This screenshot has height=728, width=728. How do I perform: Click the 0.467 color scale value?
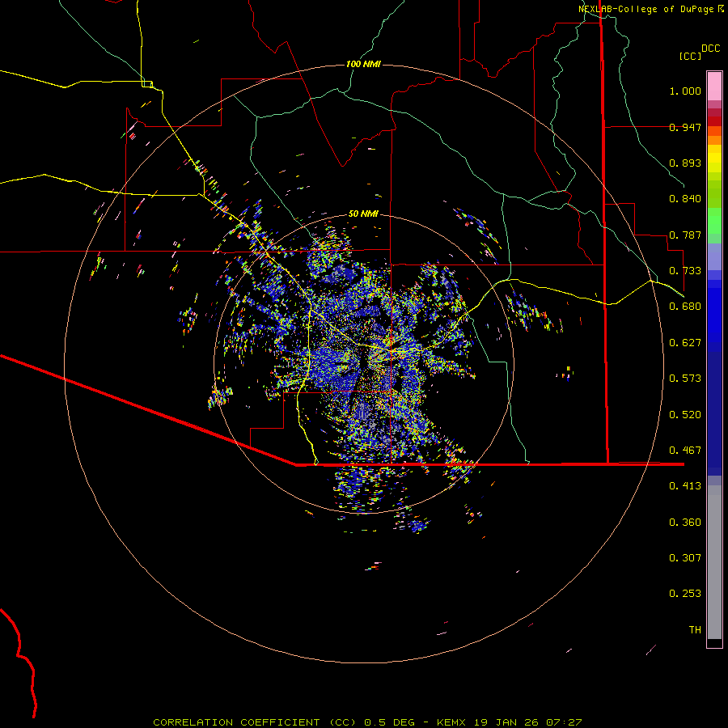(x=685, y=451)
